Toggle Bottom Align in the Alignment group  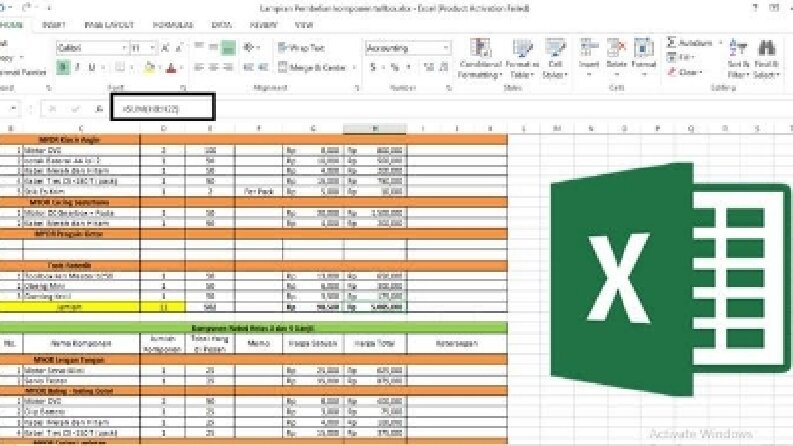pos(229,48)
